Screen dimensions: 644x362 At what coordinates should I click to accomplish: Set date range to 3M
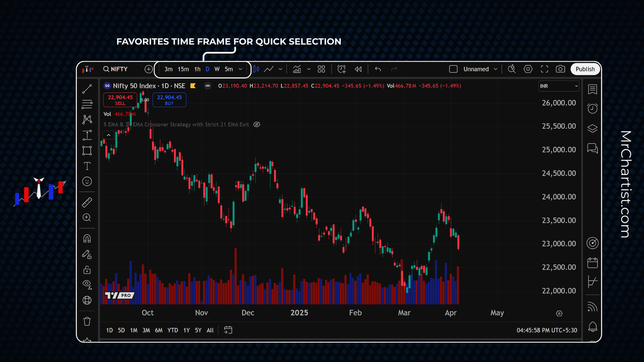pos(146,330)
